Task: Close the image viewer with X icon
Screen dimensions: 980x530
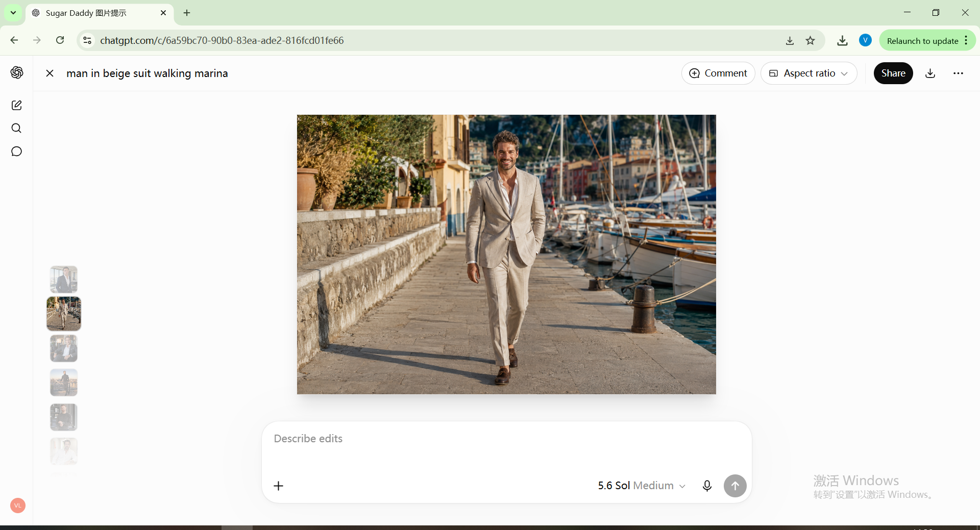Action: 50,73
